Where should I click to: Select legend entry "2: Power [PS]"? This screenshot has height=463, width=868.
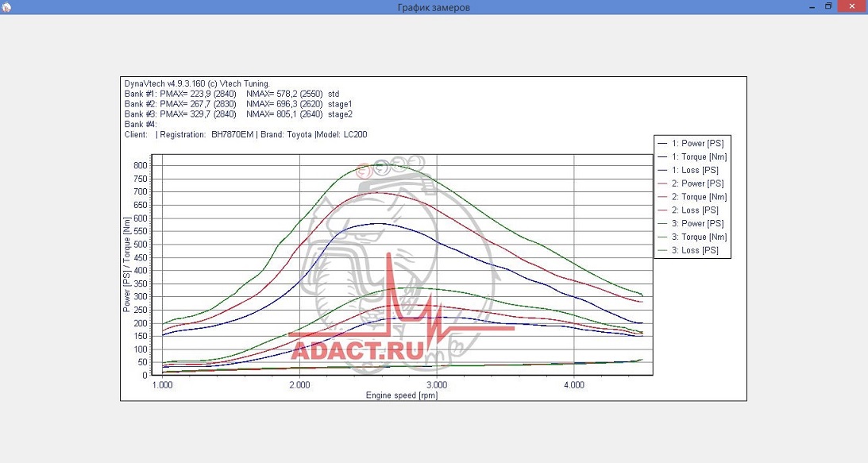[692, 183]
